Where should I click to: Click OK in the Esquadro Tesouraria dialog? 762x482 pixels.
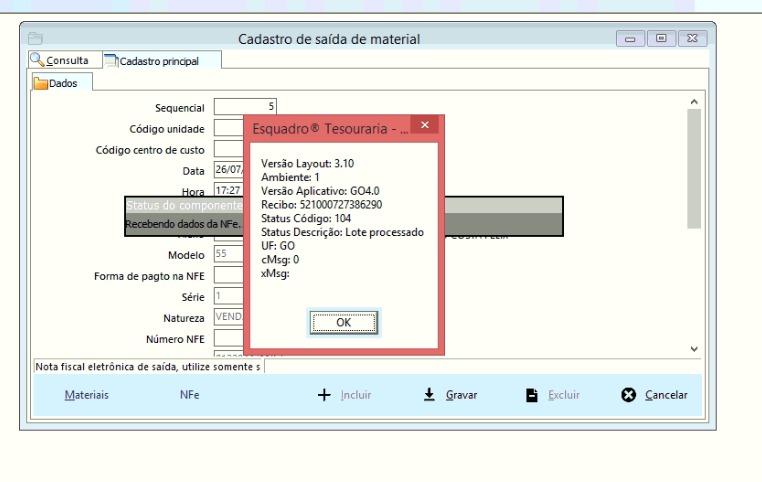click(344, 323)
